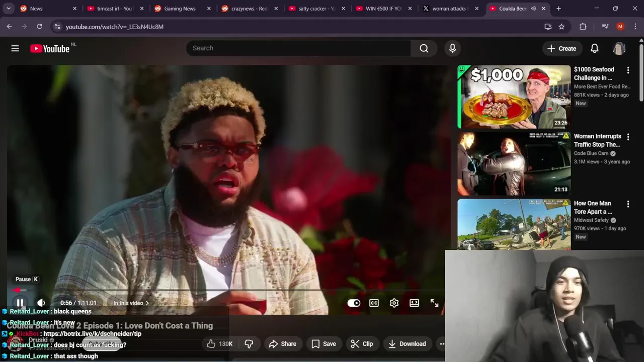Screen dimensions: 644x362
Task: Reload the current page
Action: click(39, 27)
